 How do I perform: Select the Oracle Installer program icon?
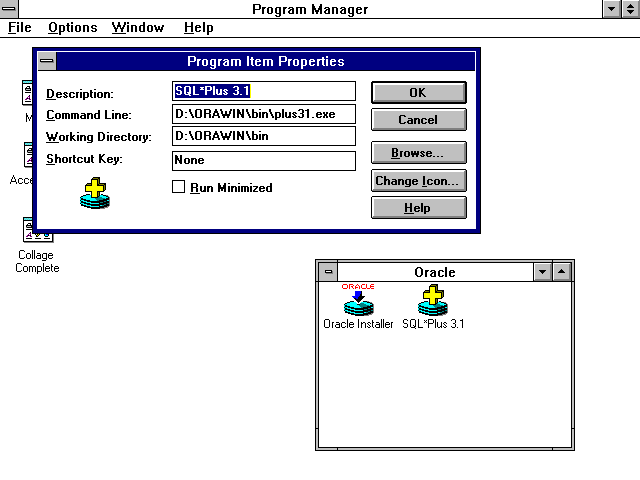[x=358, y=301]
